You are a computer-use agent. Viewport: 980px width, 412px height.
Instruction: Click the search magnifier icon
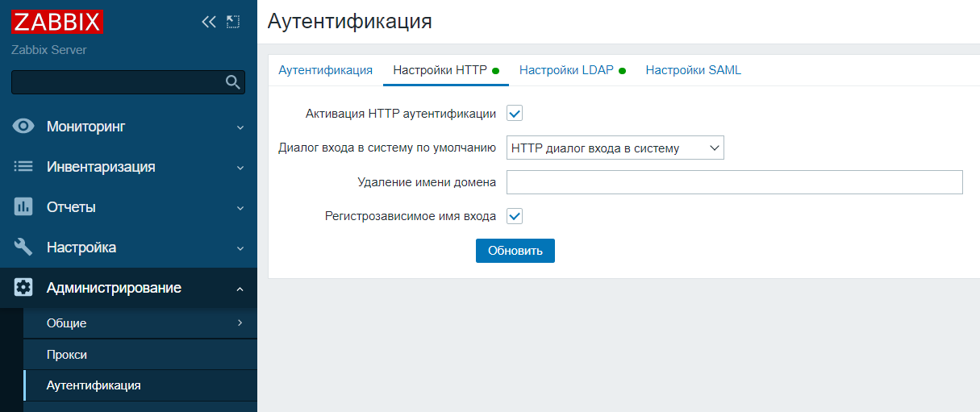[233, 81]
